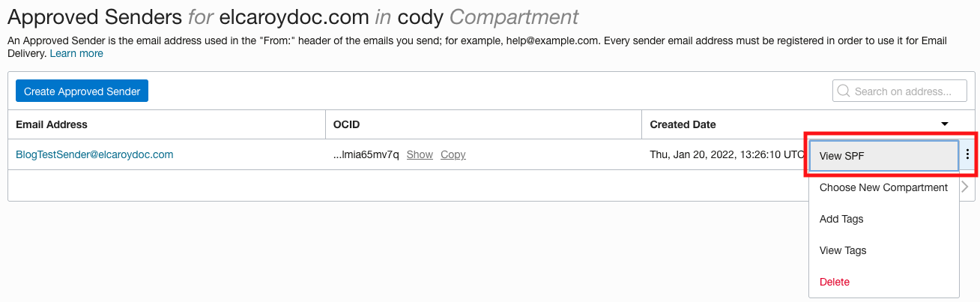Copy the sender OCID

453,154
